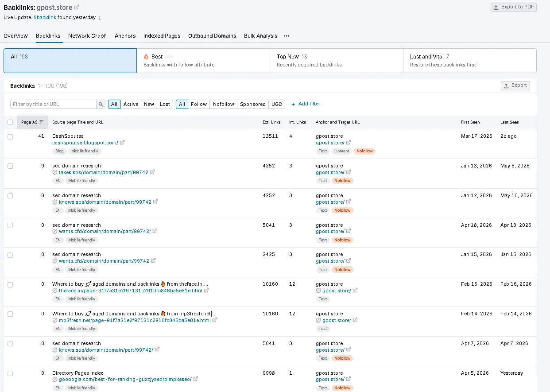550x392 pixels.
Task: Click the search magnifier icon in filter box
Action: point(101,104)
